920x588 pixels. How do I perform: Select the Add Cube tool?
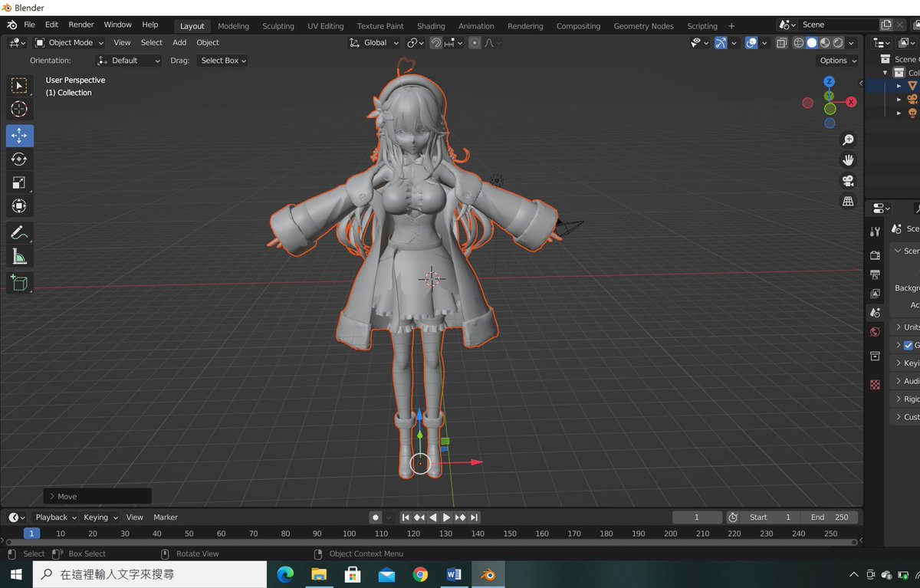19,283
